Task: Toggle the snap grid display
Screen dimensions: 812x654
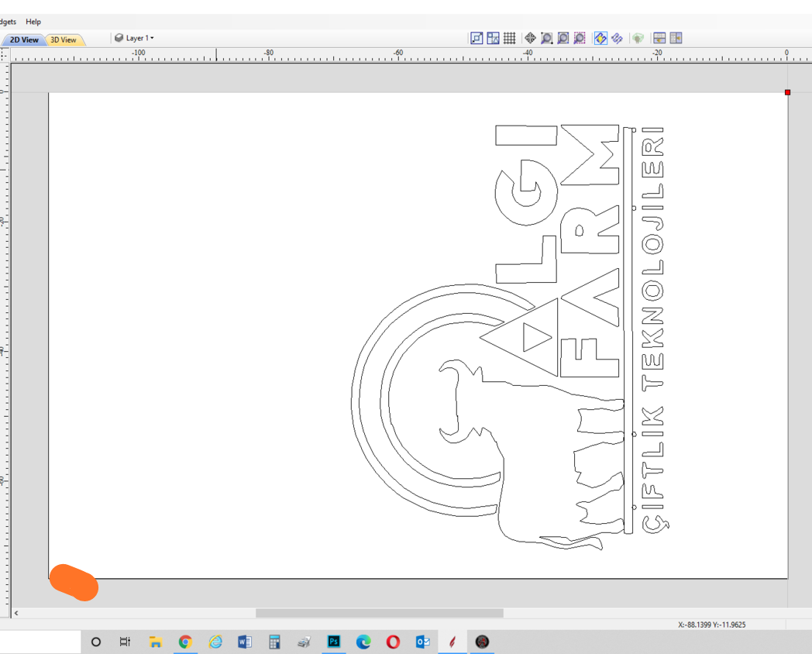Action: (x=510, y=38)
